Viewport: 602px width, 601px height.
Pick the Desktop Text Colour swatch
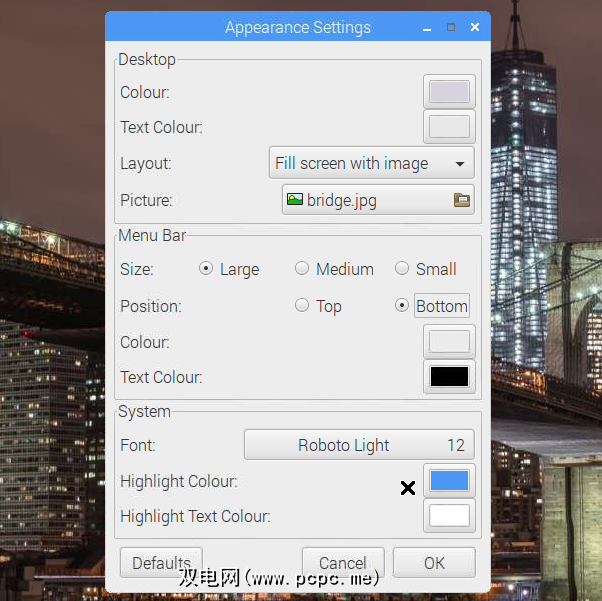click(449, 127)
